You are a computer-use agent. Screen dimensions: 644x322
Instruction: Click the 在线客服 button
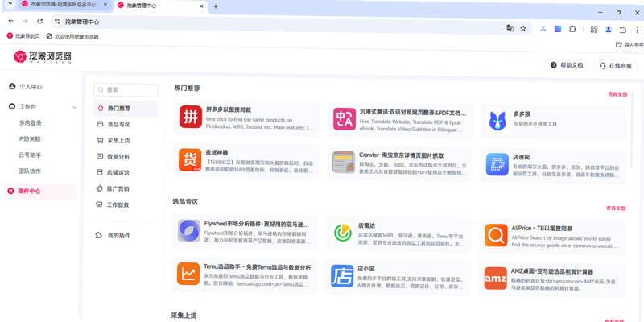point(615,66)
